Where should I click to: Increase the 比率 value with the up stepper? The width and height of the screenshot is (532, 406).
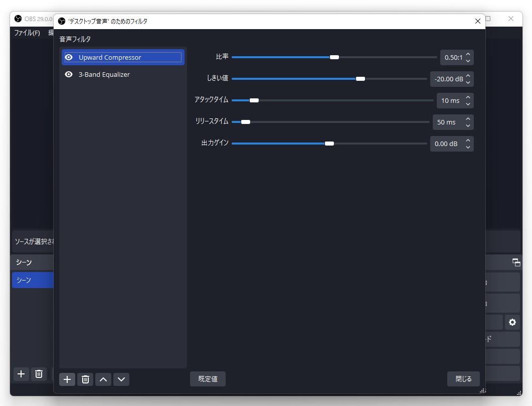coord(468,54)
